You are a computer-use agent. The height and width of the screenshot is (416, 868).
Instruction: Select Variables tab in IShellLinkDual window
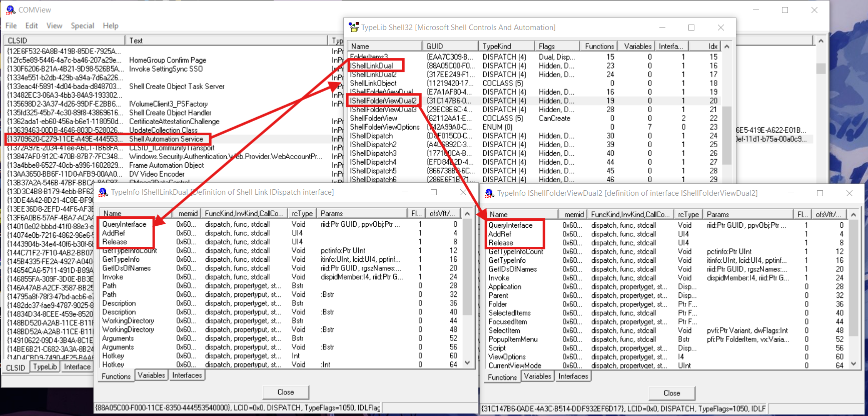click(x=151, y=375)
